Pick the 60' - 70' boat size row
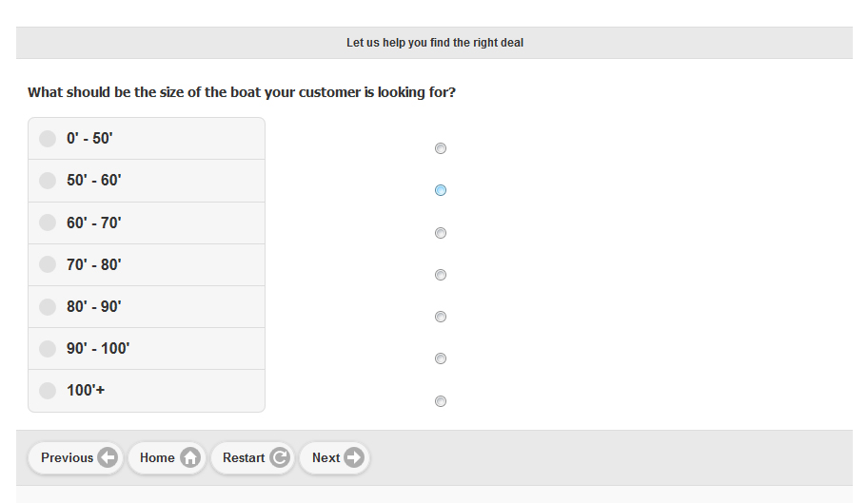Viewport: 868px width, 503px height. pos(147,222)
